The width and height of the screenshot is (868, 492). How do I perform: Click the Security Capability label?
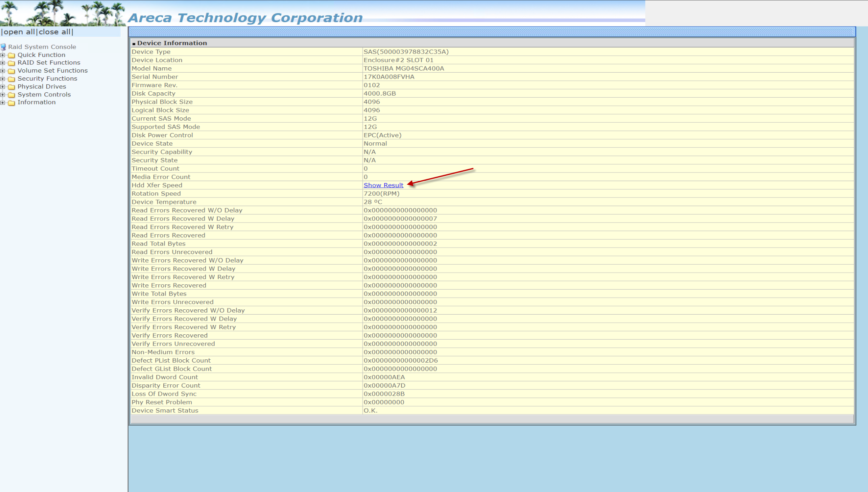click(x=162, y=152)
